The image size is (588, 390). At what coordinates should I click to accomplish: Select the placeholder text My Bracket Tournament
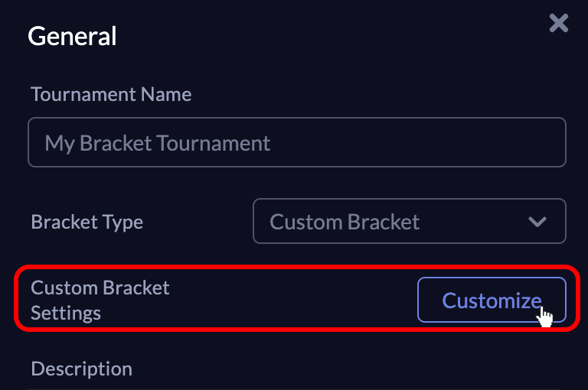[157, 144]
